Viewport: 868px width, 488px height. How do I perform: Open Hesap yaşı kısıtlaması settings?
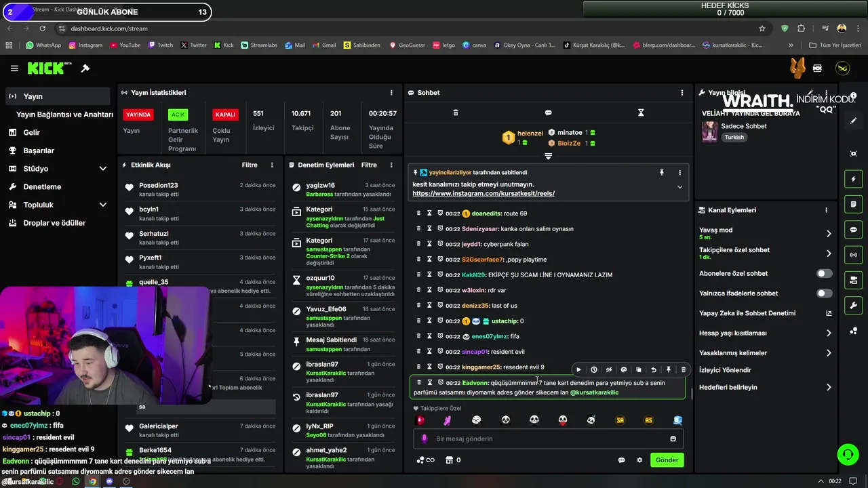point(765,333)
